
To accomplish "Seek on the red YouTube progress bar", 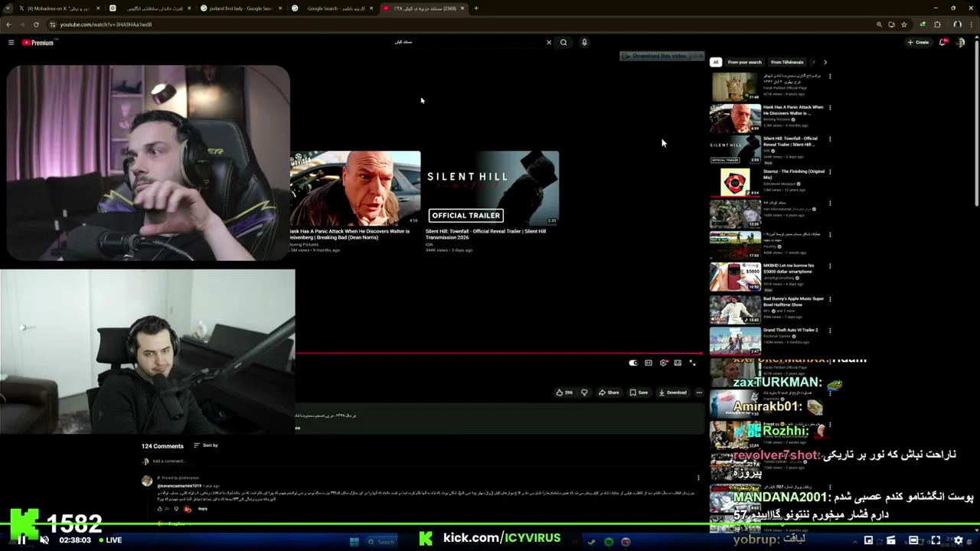I will point(499,354).
